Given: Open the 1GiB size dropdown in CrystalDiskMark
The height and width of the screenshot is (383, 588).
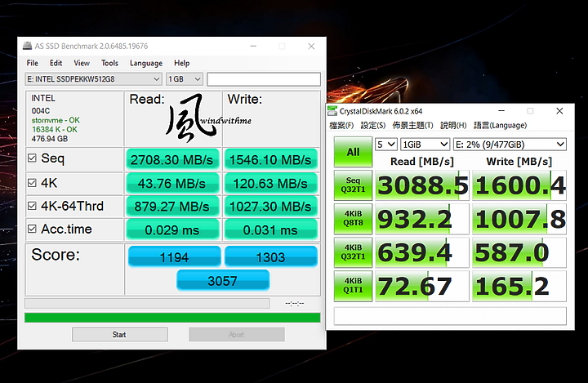Looking at the screenshot, I should point(425,145).
